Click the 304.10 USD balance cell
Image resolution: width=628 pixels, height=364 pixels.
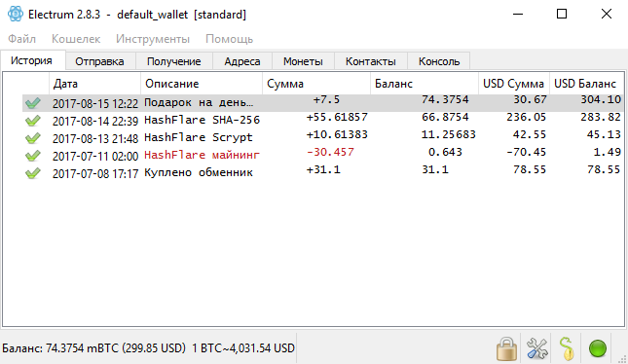pos(601,99)
